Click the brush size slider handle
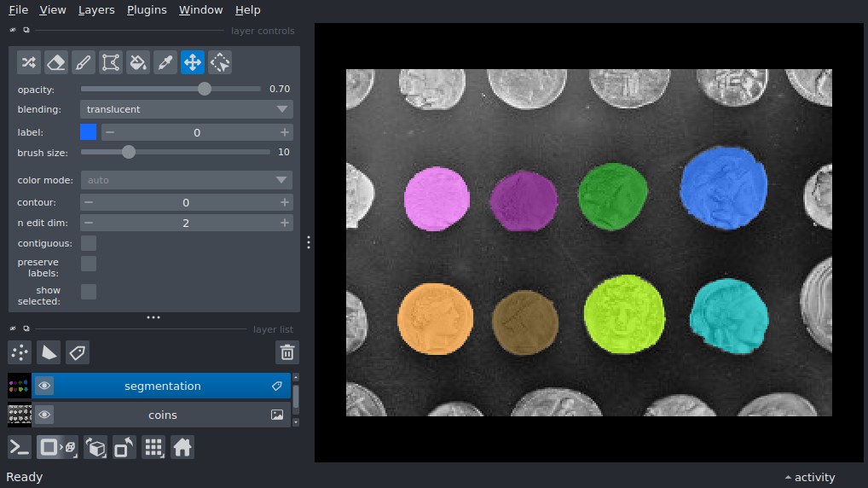The height and width of the screenshot is (488, 868). tap(129, 152)
